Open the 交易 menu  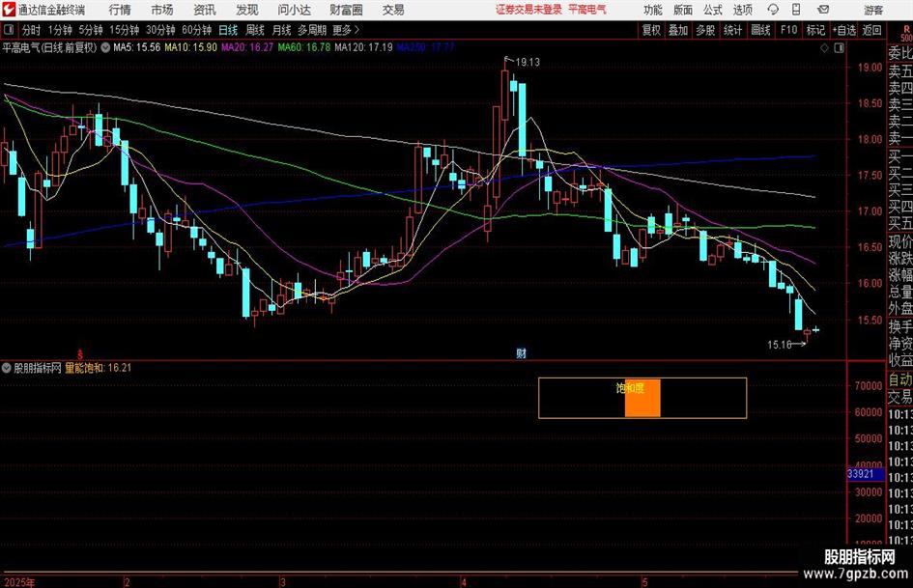click(393, 10)
